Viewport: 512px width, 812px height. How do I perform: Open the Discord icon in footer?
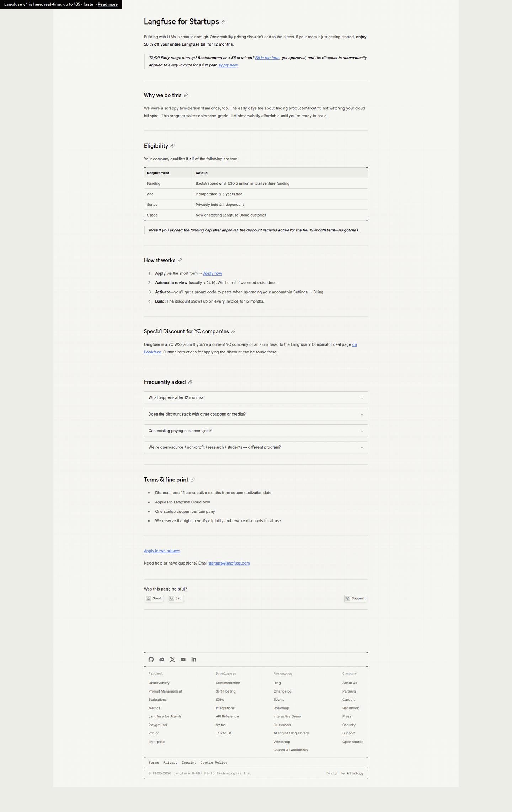[x=162, y=659]
